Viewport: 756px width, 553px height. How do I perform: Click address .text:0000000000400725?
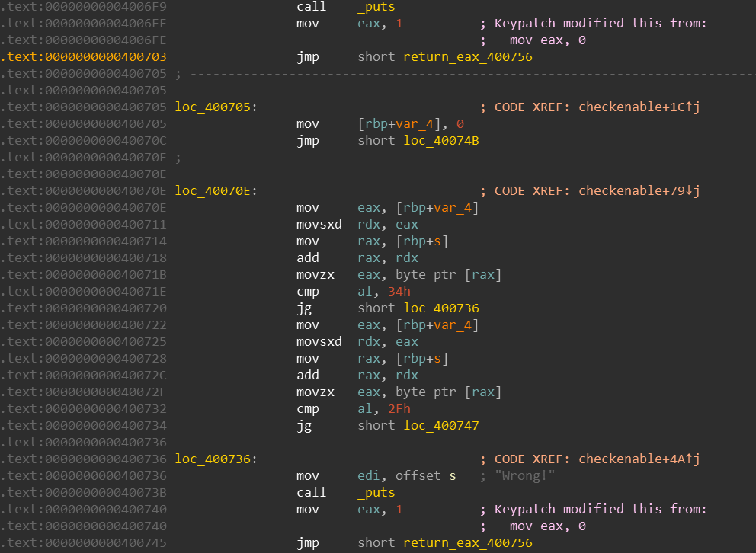point(84,341)
